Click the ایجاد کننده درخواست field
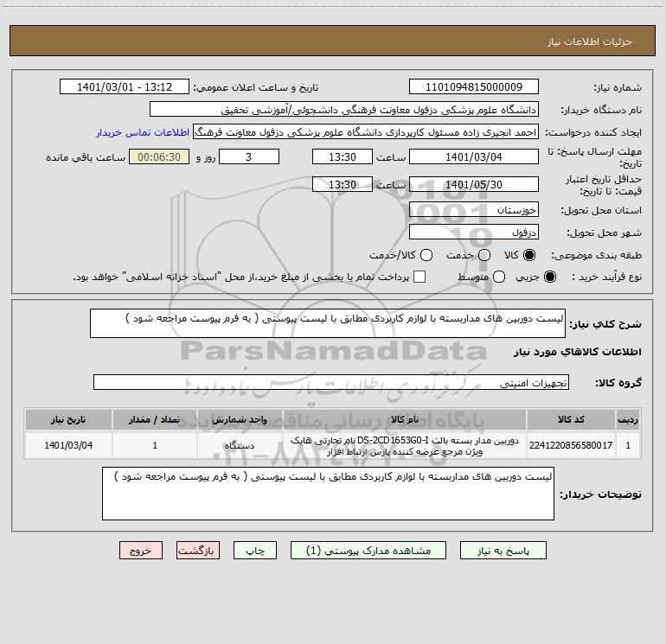Image resolution: width=666 pixels, height=644 pixels. point(366,132)
